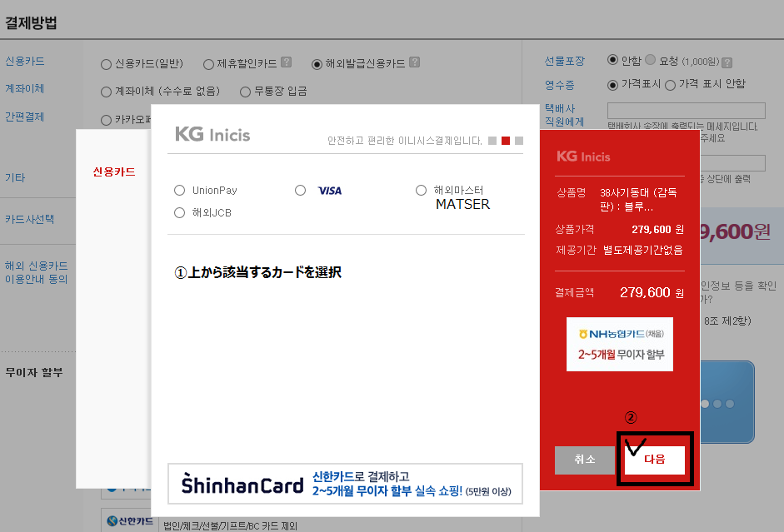The height and width of the screenshot is (532, 784).
Task: Click 해외 신용카드 이용안내 동의 label
Action: [x=36, y=272]
